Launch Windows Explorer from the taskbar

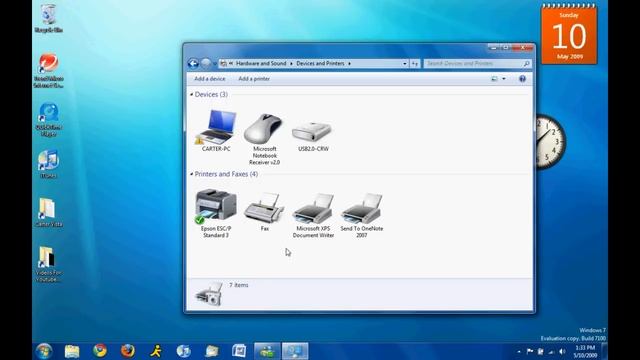72,351
